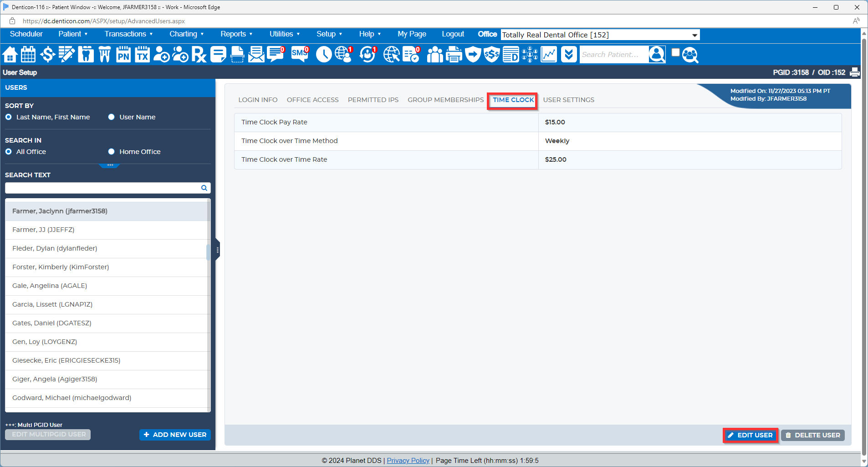Expand the Help menu

tap(370, 34)
